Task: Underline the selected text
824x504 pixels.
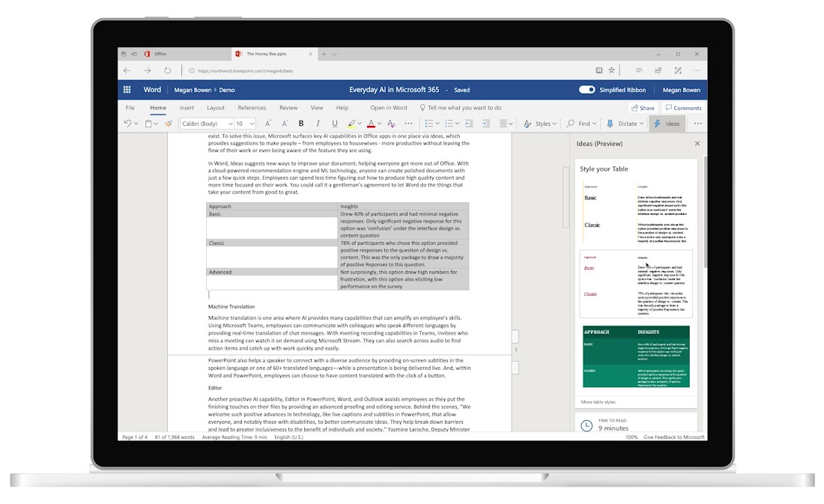Action: pos(334,124)
